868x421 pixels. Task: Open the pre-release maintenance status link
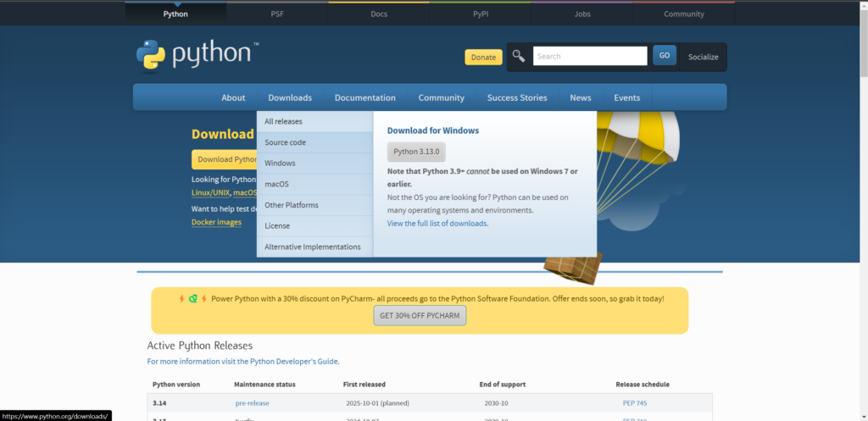click(253, 403)
